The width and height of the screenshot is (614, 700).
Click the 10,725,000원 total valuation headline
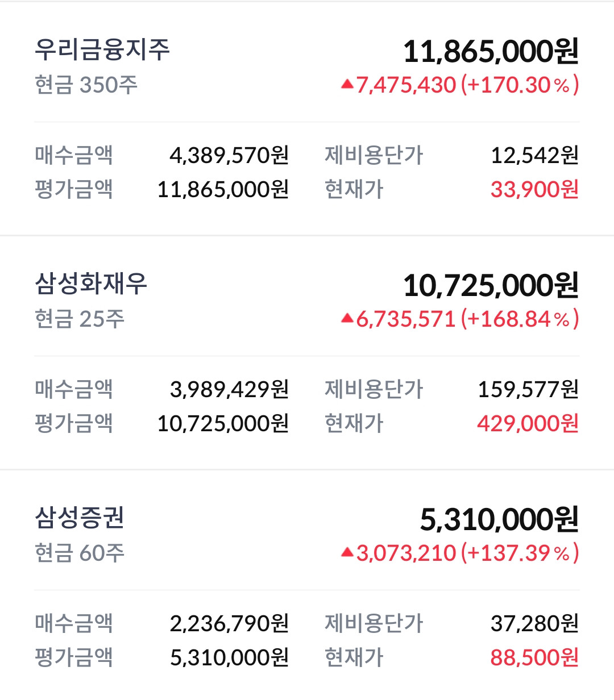click(x=491, y=285)
